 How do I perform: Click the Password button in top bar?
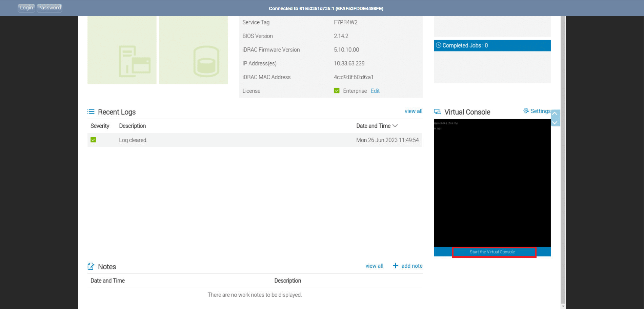[x=49, y=8]
